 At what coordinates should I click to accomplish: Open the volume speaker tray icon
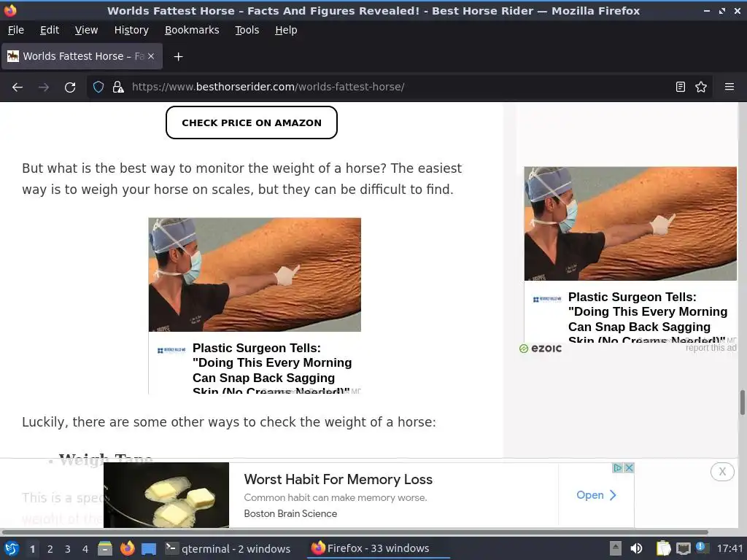[x=636, y=548]
